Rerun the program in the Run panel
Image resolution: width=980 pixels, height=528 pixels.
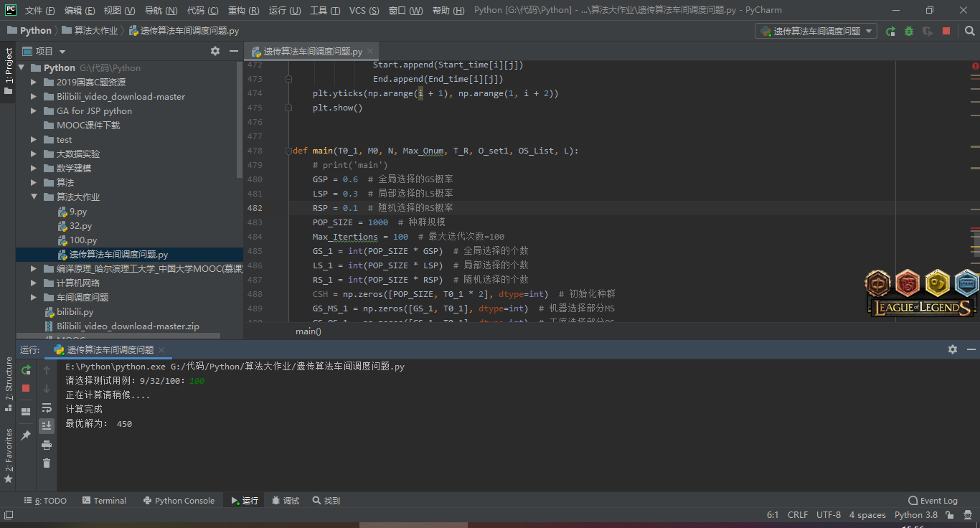tap(26, 370)
